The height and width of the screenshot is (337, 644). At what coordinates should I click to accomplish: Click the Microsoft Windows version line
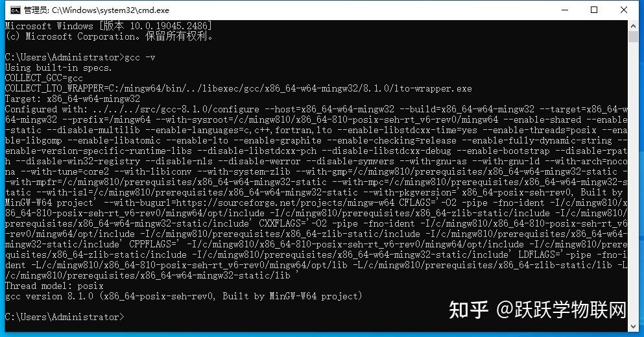(x=108, y=26)
